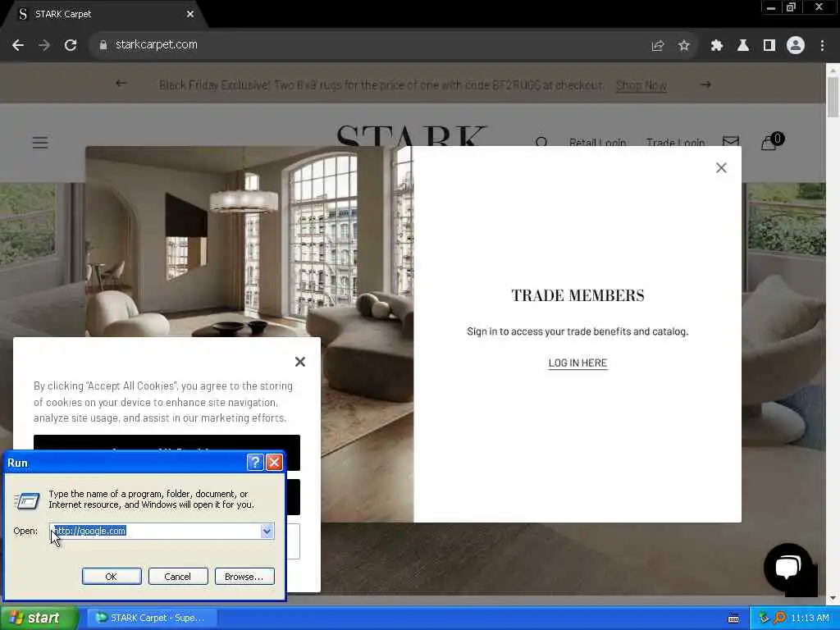Bookmark this page with star icon
Viewport: 840px width, 630px height.
click(683, 46)
